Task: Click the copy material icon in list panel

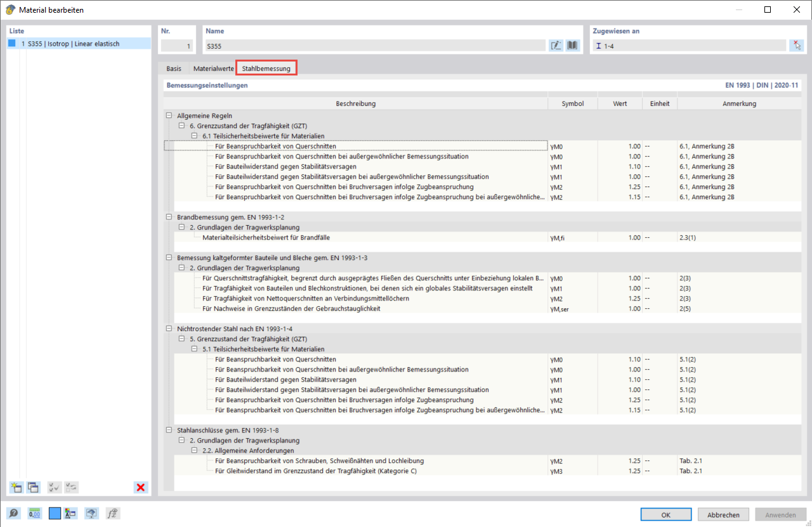Action: (33, 487)
